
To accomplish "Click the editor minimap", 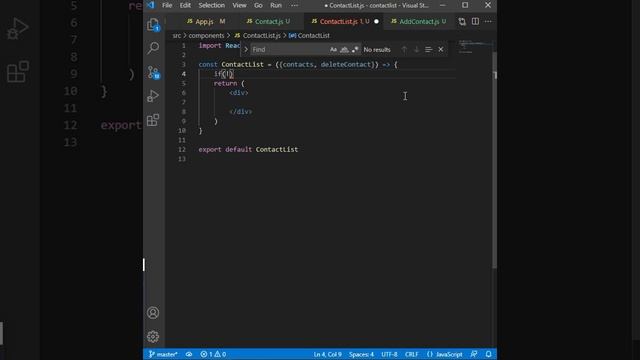I will (473, 47).
